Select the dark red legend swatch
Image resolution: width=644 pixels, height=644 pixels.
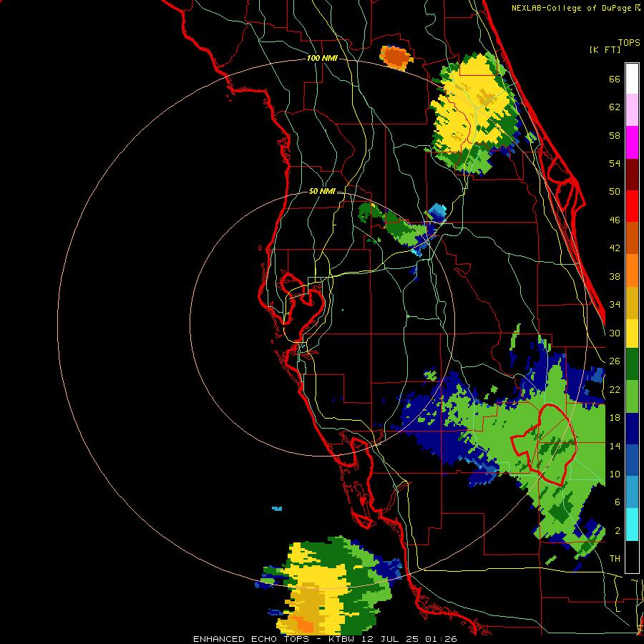tap(632, 175)
